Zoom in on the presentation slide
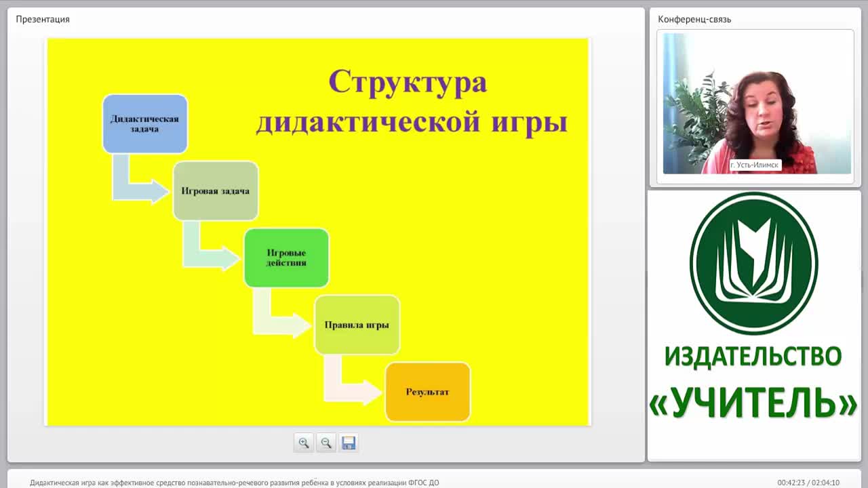 point(304,443)
